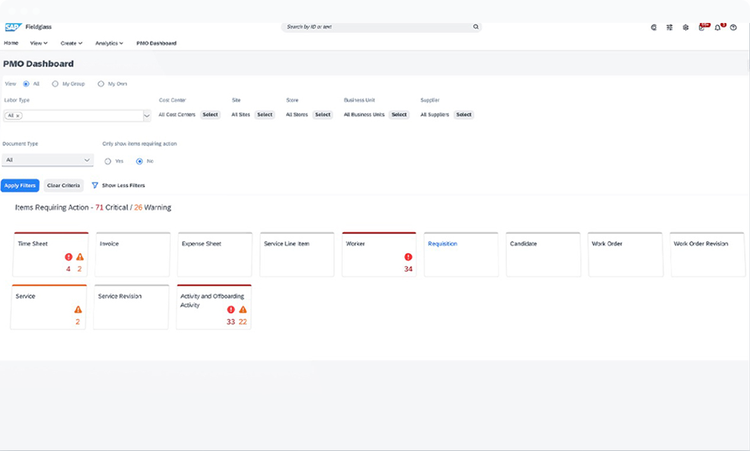Screen dimensions: 750x451
Task: Click Time Sheet warning count 2
Action: [x=79, y=269]
